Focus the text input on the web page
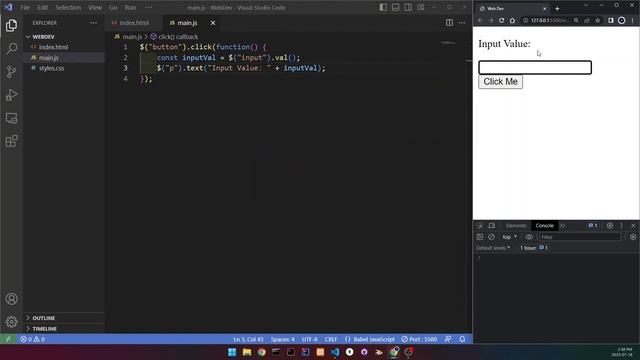Screen dimensions: 640x360 (535, 67)
